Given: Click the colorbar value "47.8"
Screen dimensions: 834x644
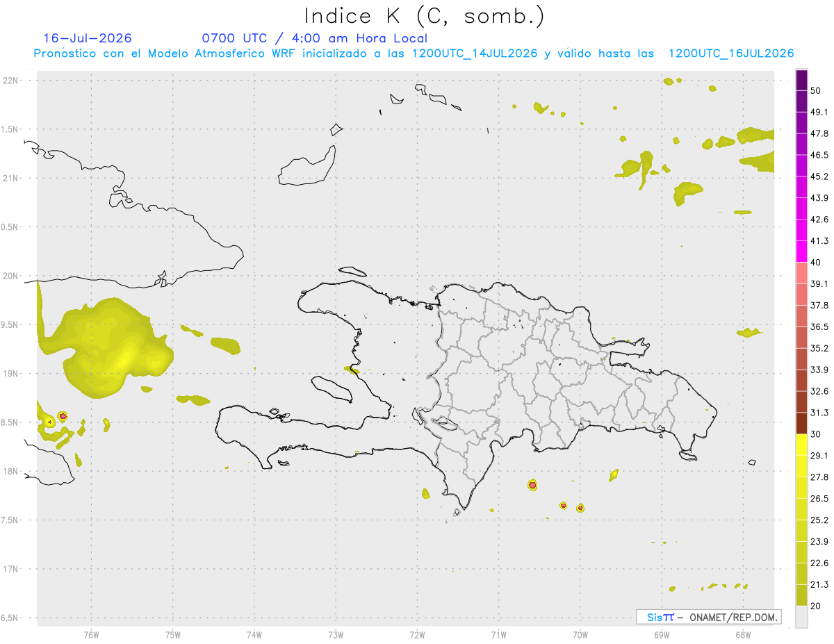Looking at the screenshot, I should pyautogui.click(x=820, y=133).
